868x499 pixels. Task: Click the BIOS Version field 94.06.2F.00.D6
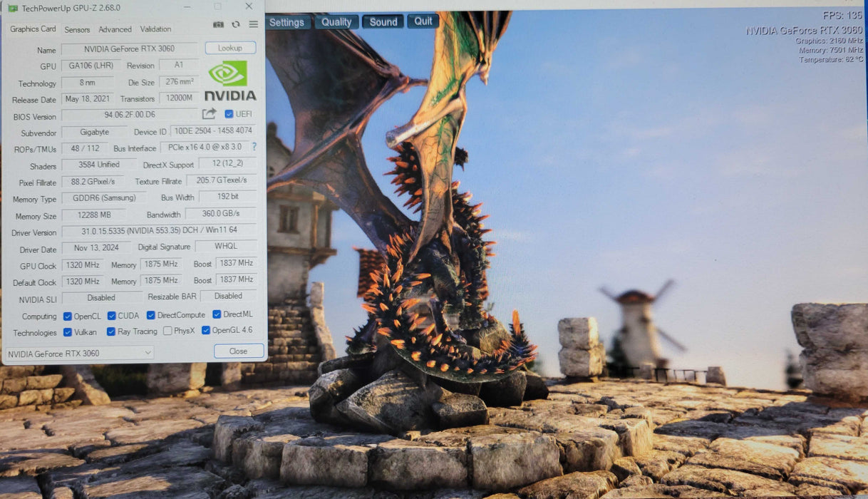coord(130,115)
